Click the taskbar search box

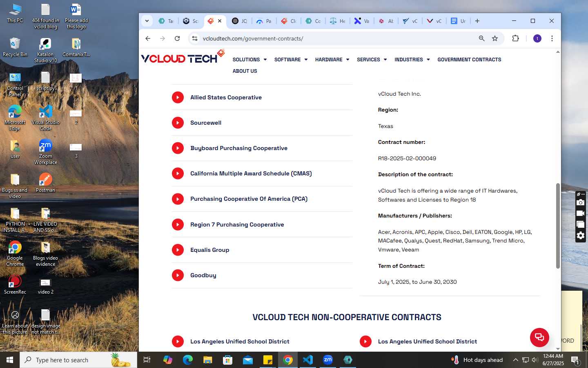pyautogui.click(x=78, y=360)
